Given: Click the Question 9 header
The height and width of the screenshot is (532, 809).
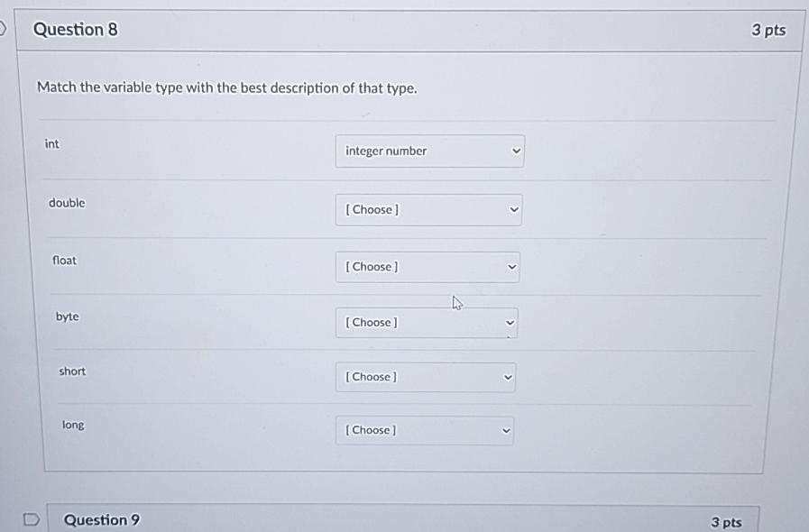Looking at the screenshot, I should [x=102, y=519].
